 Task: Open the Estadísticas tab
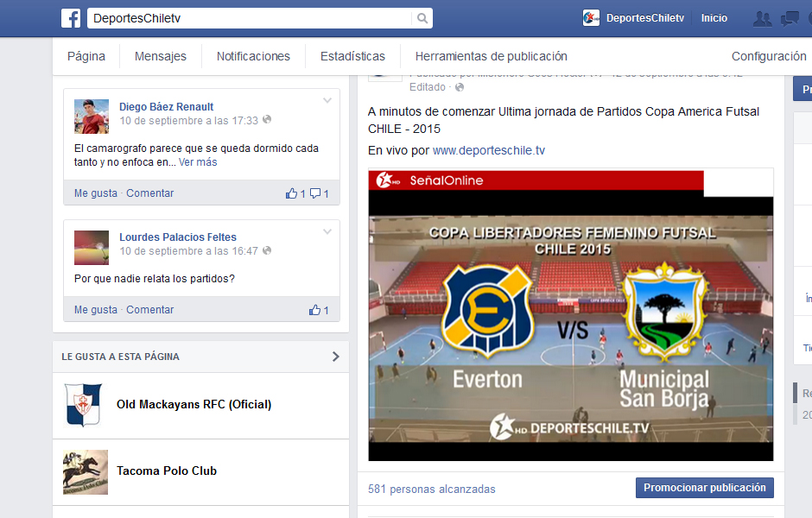pyautogui.click(x=352, y=56)
